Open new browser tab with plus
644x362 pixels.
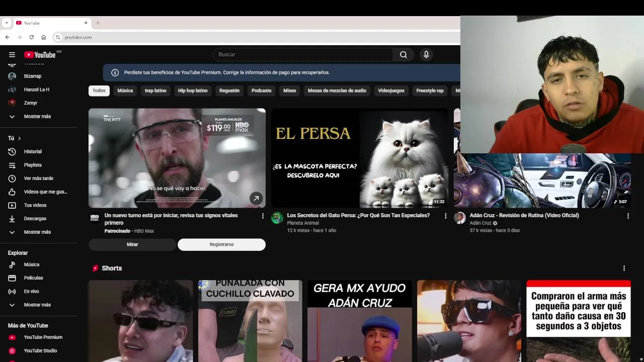[x=98, y=23]
